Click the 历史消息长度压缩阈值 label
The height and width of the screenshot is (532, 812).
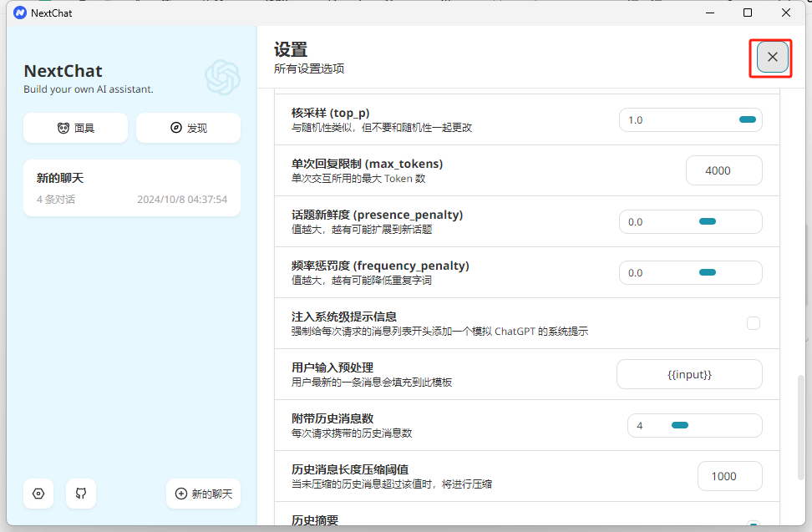[350, 469]
